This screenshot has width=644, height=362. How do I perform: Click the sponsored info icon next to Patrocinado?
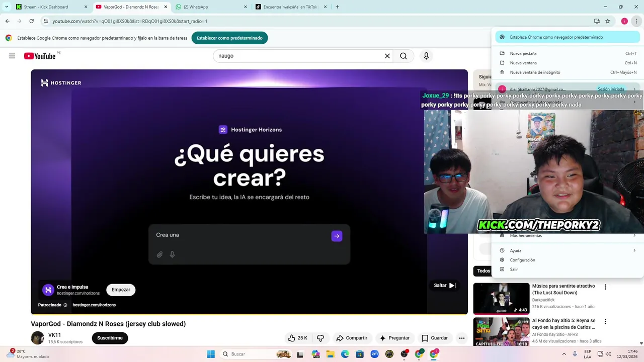tap(65, 305)
